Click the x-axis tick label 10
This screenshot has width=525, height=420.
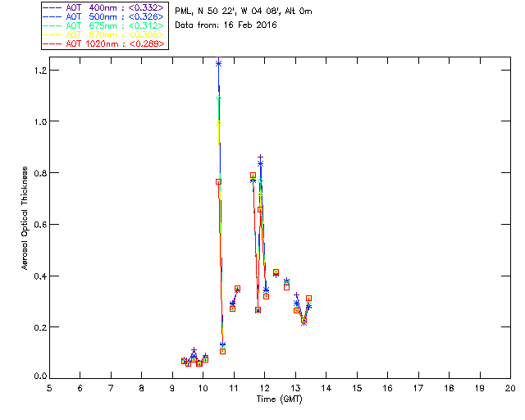(x=203, y=388)
